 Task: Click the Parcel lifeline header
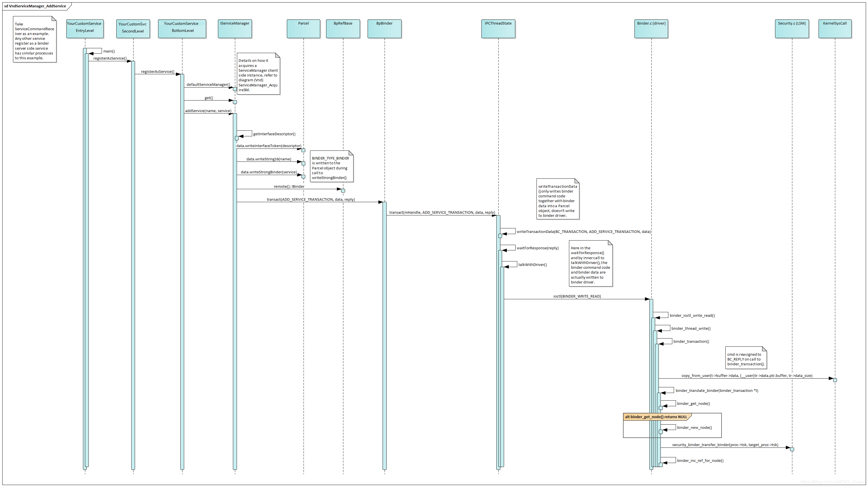click(303, 29)
